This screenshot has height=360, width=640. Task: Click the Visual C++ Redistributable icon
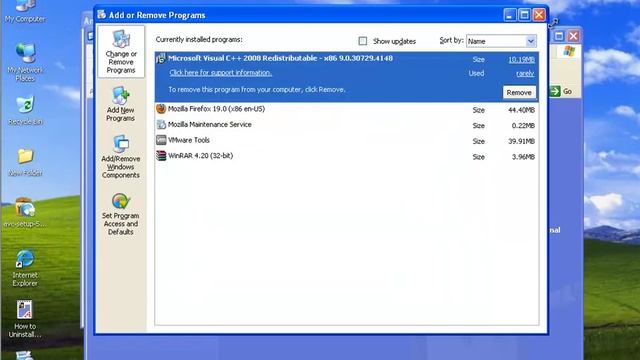161,58
